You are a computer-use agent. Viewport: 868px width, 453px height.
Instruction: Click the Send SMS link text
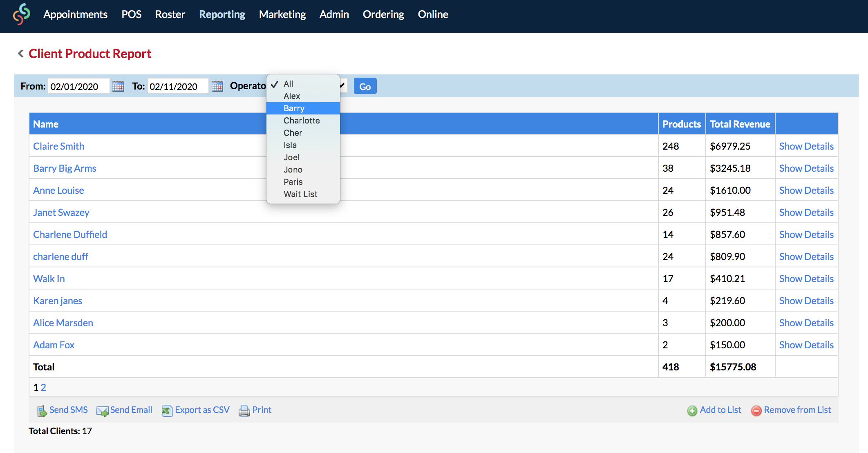tap(69, 410)
